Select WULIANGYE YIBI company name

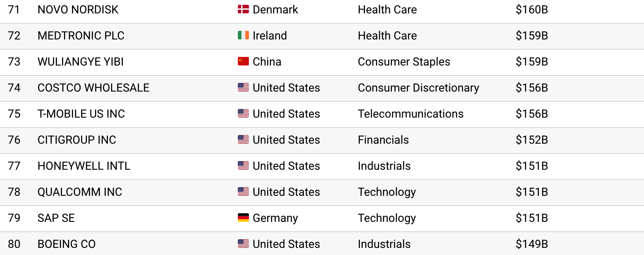tap(81, 62)
